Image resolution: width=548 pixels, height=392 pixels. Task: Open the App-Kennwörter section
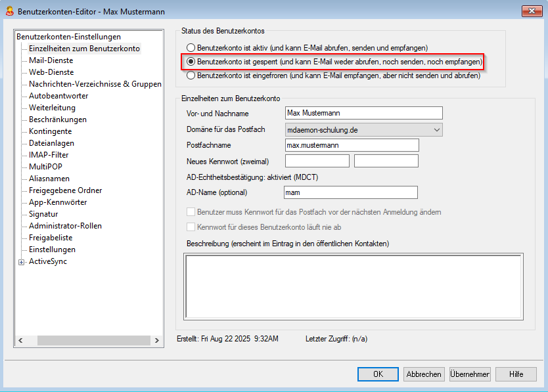[58, 202]
